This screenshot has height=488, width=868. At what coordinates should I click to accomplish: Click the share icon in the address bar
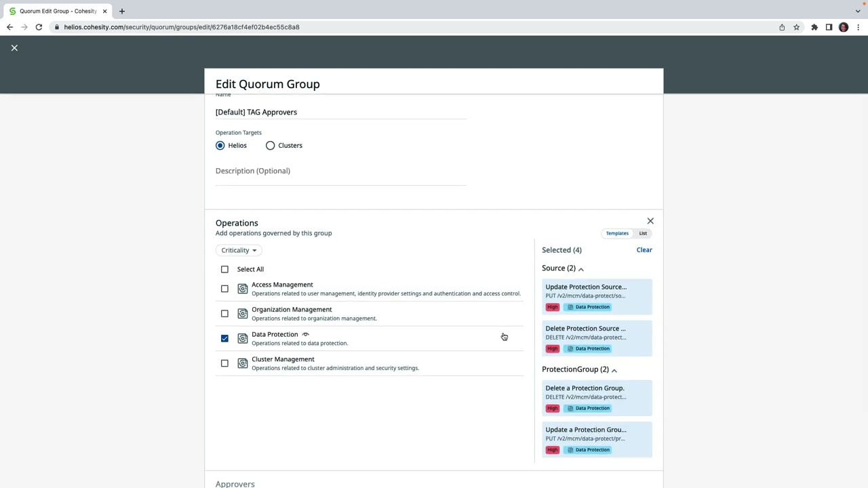(x=782, y=27)
